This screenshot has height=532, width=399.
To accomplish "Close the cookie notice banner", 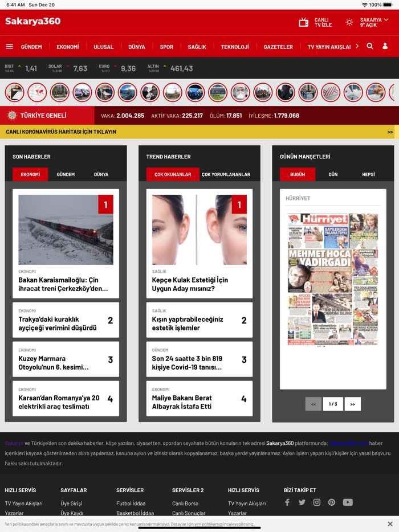I will pyautogui.click(x=390, y=524).
